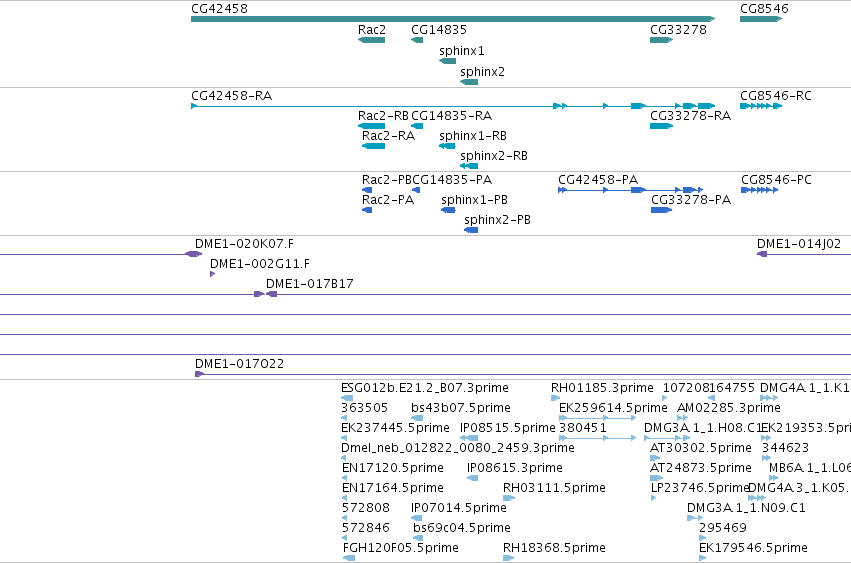Click the EN17164.5prime EST
Image resolution: width=851 pixels, height=563 pixels.
pos(345,498)
